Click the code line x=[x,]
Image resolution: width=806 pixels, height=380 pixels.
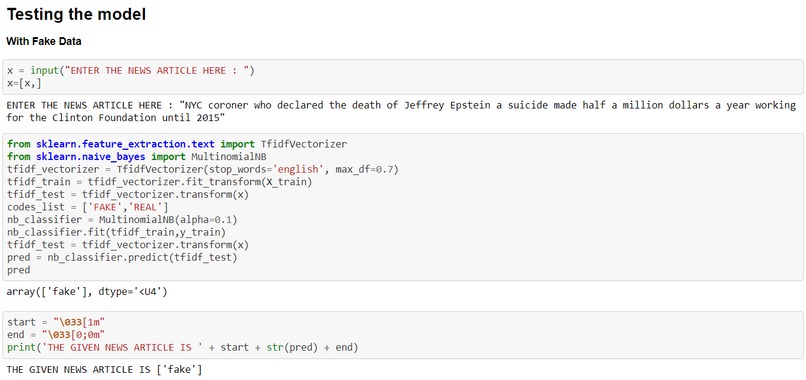pyautogui.click(x=24, y=83)
